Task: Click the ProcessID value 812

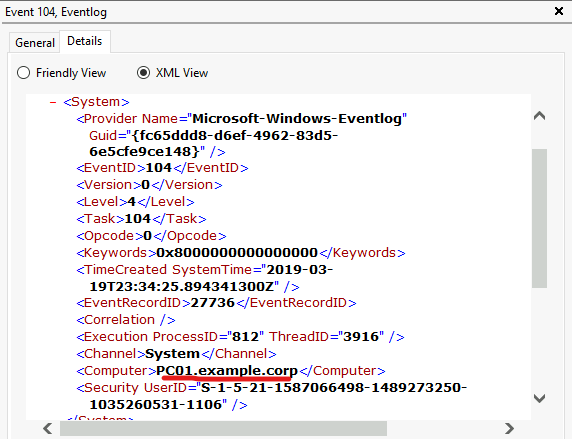Action: (x=246, y=336)
